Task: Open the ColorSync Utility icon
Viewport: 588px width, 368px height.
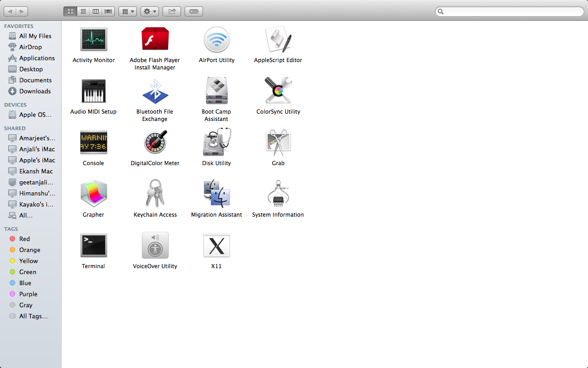Action: click(278, 91)
